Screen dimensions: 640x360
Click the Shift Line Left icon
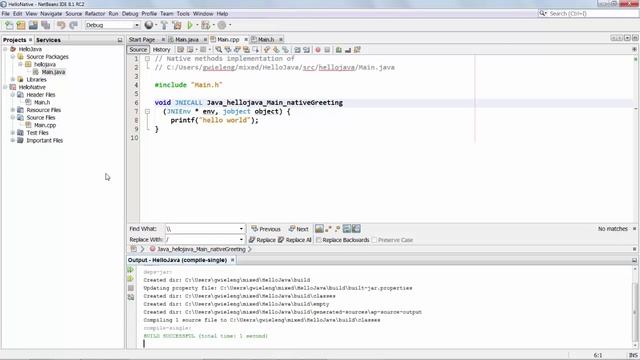[297, 50]
